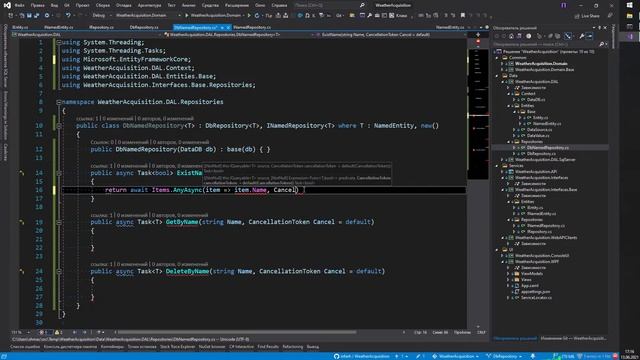Collapse the namespace WeatherAcquisition.DAL.Repositories block
Image resolution: width=640 pixels, height=360 pixels.
pos(59,102)
